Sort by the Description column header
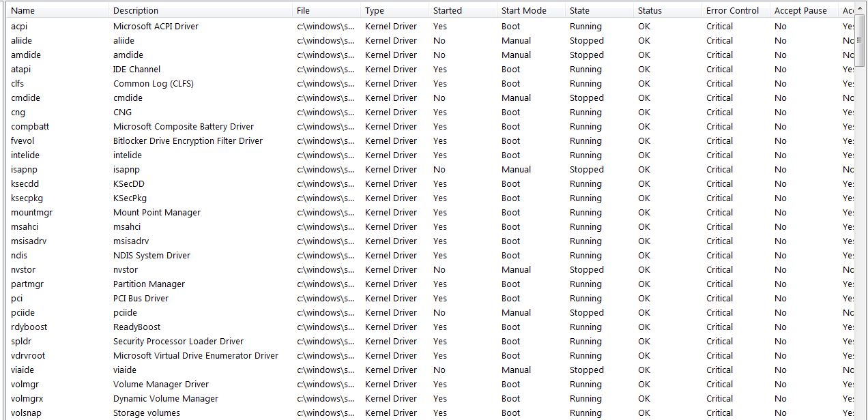Image resolution: width=868 pixels, height=420 pixels. click(201, 10)
